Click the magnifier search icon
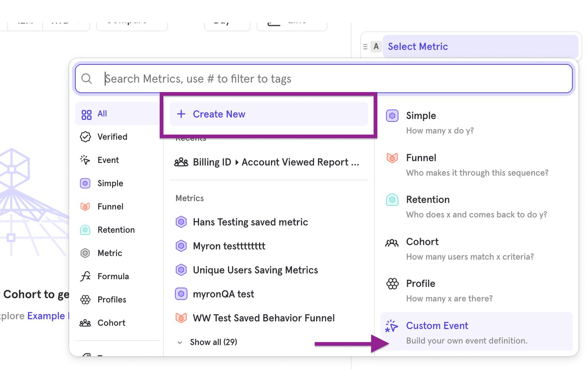This screenshot has height=392, width=588. [87, 79]
